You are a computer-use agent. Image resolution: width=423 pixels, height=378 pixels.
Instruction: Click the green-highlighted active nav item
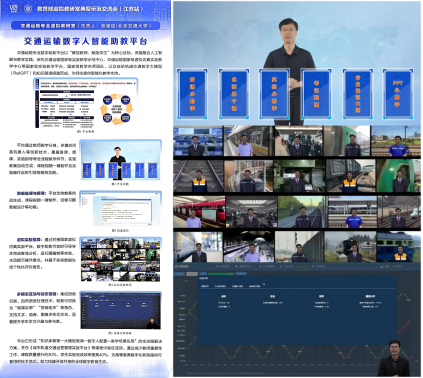303,266
